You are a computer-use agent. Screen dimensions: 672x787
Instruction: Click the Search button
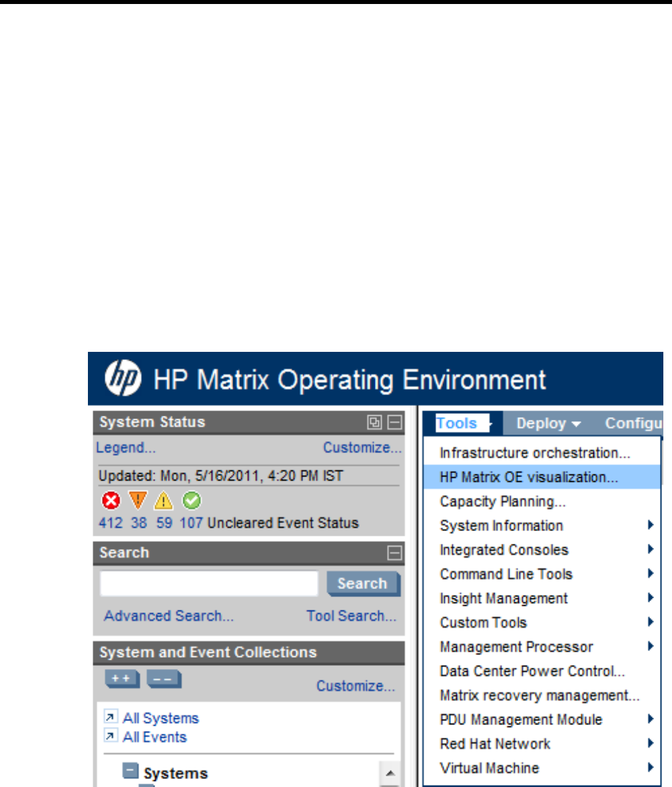click(363, 584)
